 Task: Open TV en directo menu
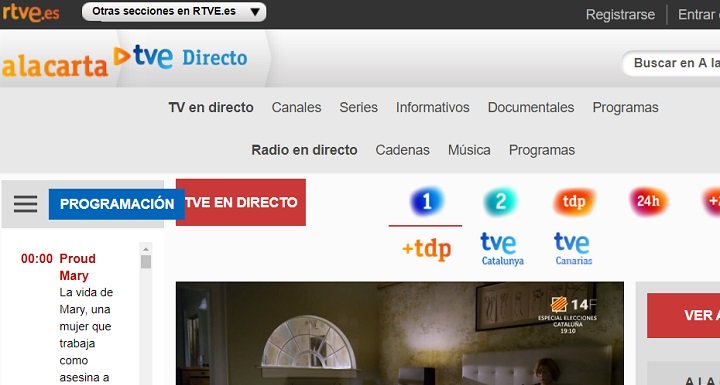[211, 107]
